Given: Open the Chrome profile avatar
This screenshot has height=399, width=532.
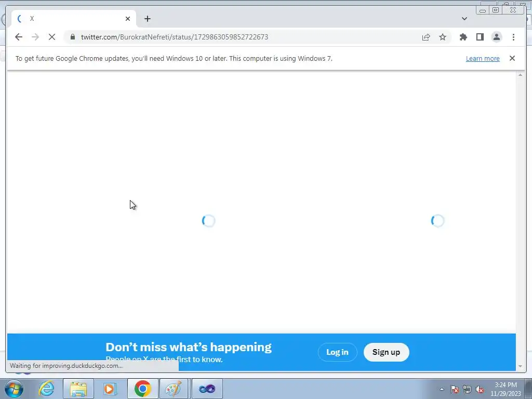Looking at the screenshot, I should pyautogui.click(x=496, y=37).
